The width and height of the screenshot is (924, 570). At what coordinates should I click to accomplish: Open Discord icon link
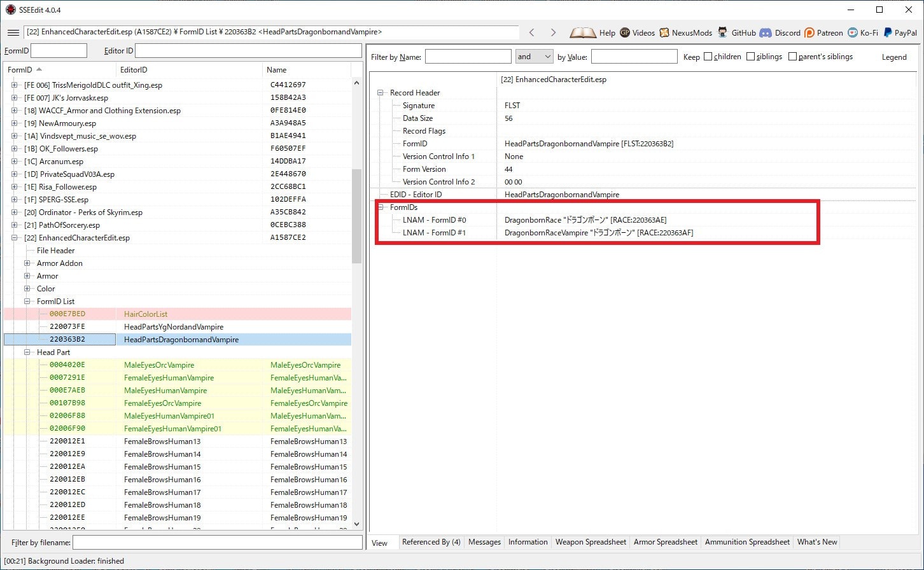pyautogui.click(x=766, y=32)
